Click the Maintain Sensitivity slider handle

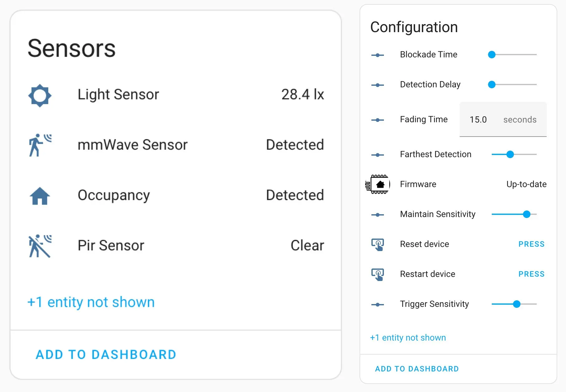pyautogui.click(x=527, y=214)
